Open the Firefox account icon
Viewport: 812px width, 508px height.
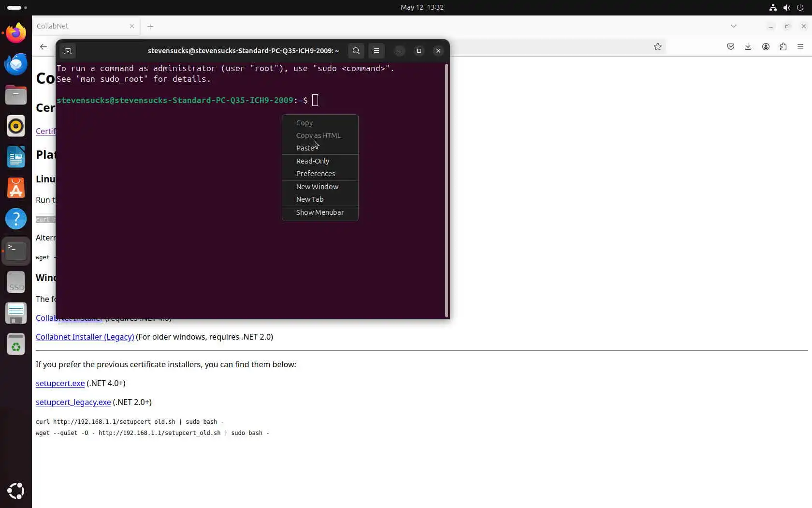(766, 46)
